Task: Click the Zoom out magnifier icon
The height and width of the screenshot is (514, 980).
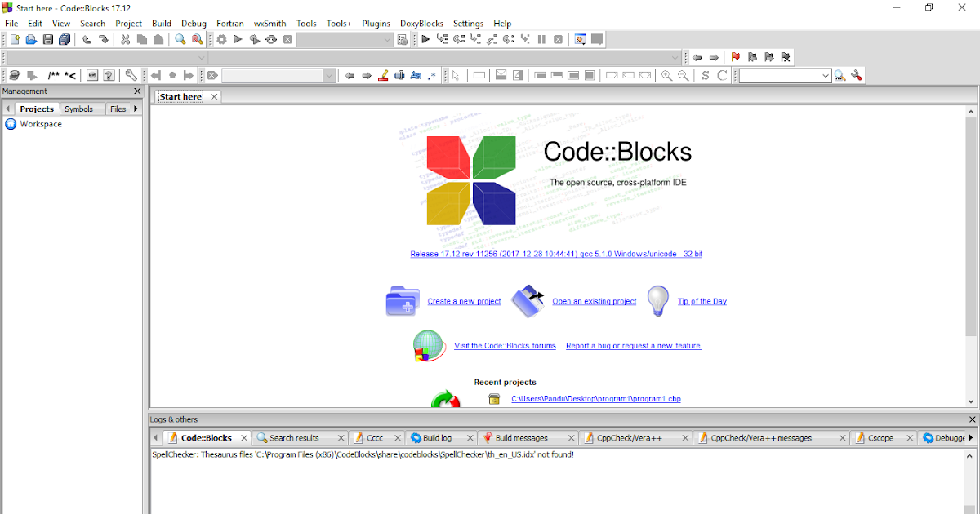Action: (683, 75)
